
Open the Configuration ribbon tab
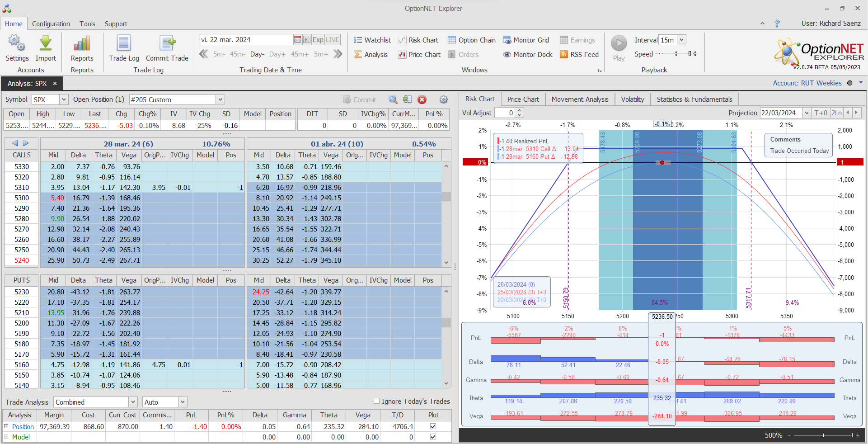[x=51, y=24]
